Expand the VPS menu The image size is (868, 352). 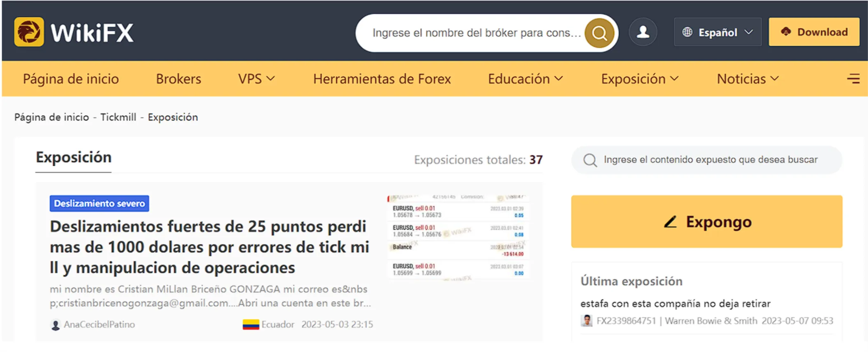[256, 78]
